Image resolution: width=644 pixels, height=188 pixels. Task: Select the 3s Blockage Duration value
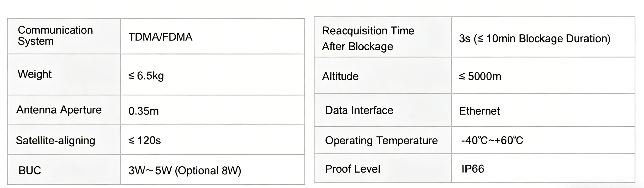pos(534,39)
